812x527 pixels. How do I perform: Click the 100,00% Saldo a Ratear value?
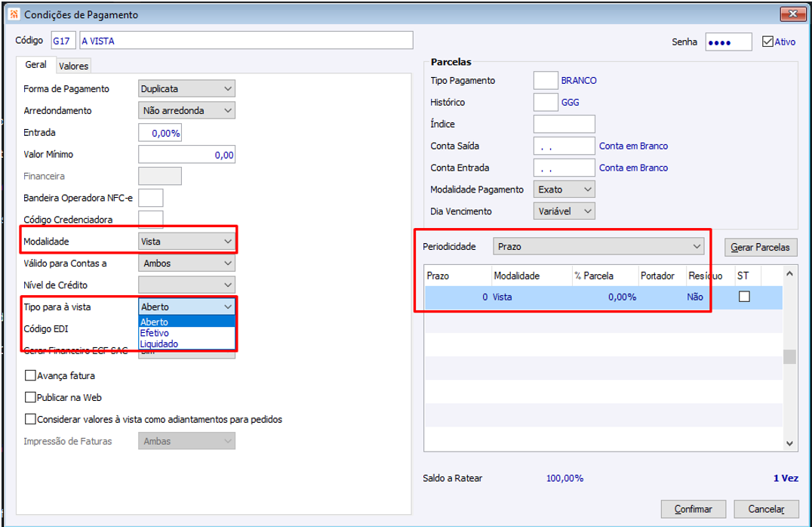point(564,478)
